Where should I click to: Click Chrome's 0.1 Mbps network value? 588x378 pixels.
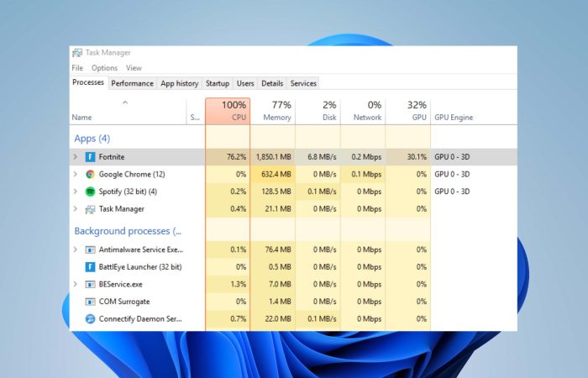[366, 175]
